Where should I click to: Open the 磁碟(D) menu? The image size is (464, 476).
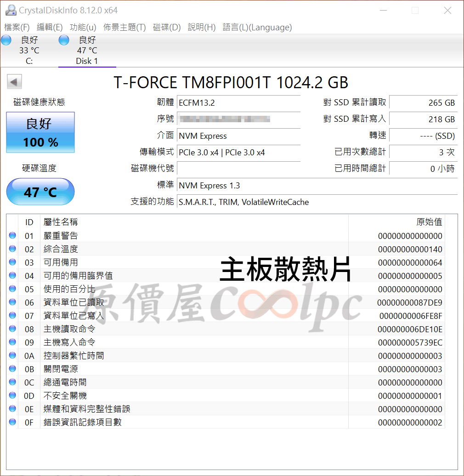tap(167, 27)
